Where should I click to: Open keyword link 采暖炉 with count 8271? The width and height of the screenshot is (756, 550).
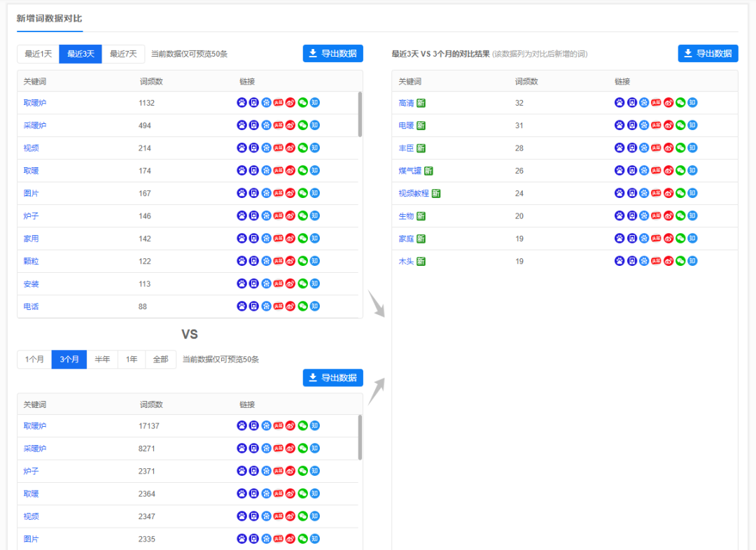(x=35, y=449)
